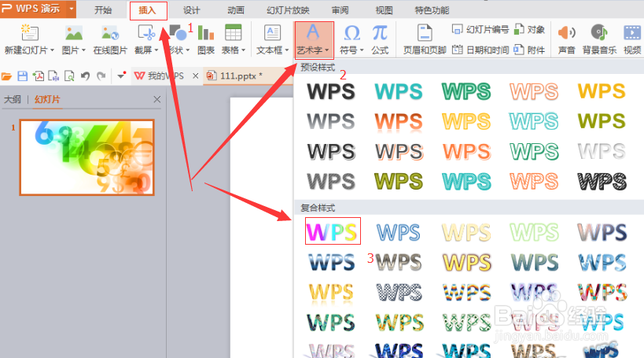Click the Table (表格) grid icon
This screenshot has width=644, height=358.
[233, 33]
